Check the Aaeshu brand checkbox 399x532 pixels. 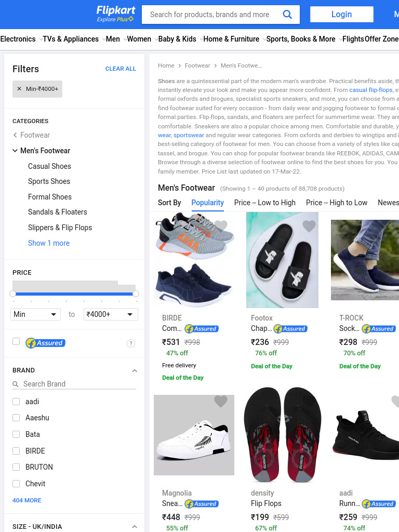(16, 418)
